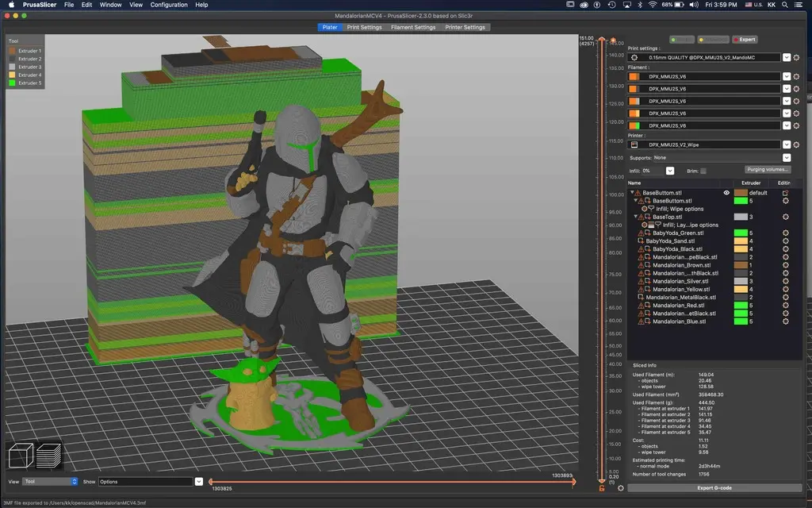Open the Print settings preset dropdown
The width and height of the screenshot is (812, 508).
[x=786, y=57]
